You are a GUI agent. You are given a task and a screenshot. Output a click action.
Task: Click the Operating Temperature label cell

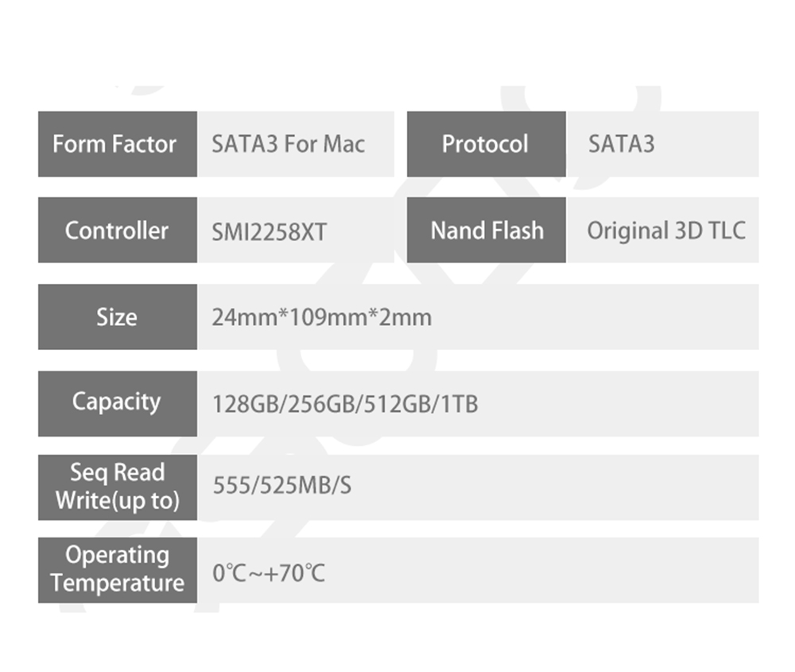tap(117, 569)
